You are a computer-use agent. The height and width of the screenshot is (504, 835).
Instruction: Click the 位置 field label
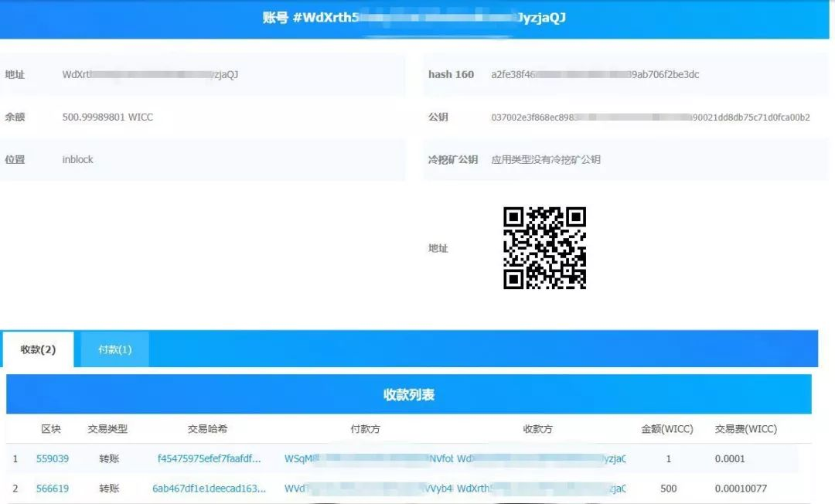coord(15,160)
